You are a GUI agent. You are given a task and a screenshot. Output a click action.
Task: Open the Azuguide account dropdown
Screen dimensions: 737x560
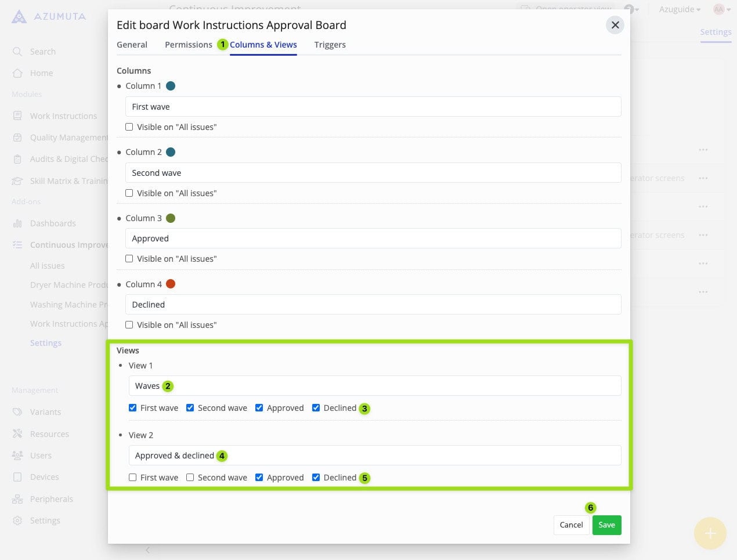pos(680,9)
